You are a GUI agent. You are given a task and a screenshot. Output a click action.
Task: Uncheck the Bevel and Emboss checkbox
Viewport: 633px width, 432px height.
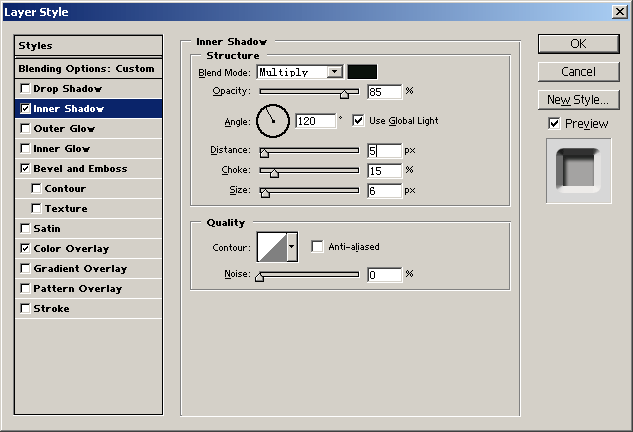click(x=25, y=168)
